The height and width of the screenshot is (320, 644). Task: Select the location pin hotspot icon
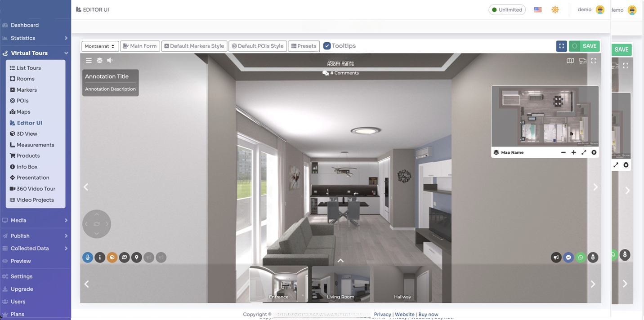(x=136, y=257)
